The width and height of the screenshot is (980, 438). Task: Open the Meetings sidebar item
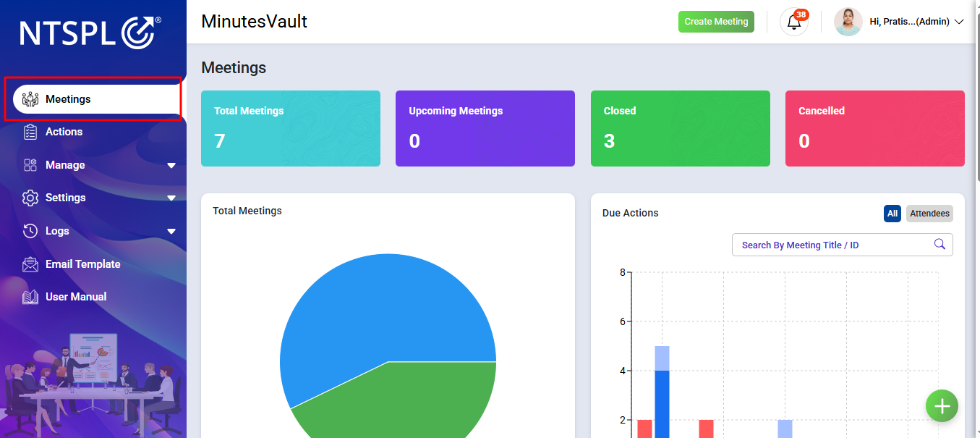coord(96,99)
